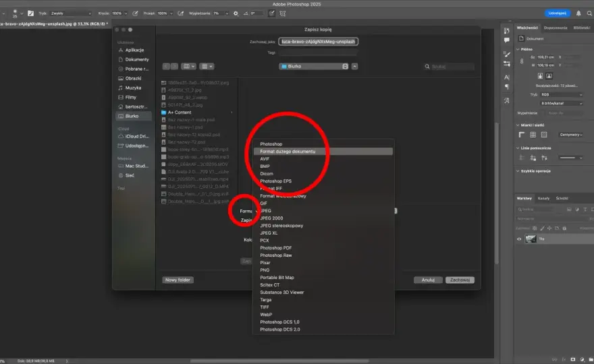
Task: Choose Format dużego dokumentu entry
Action: coord(323,152)
